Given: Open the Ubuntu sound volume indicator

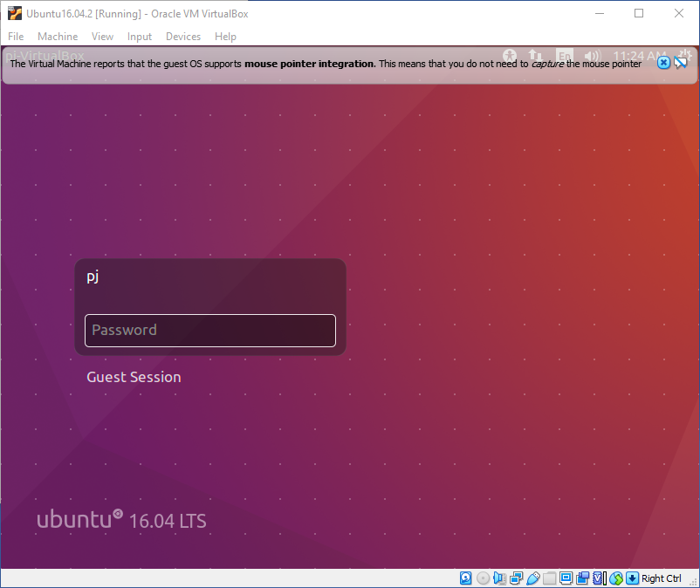Looking at the screenshot, I should coord(593,55).
